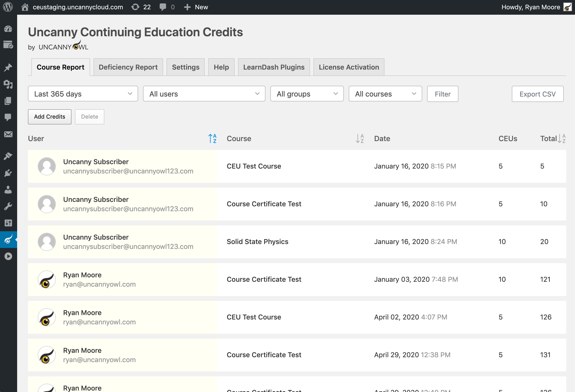Screen dimensions: 575x392
Task: Open the Last 365 days dropdown
Action: (x=83, y=94)
